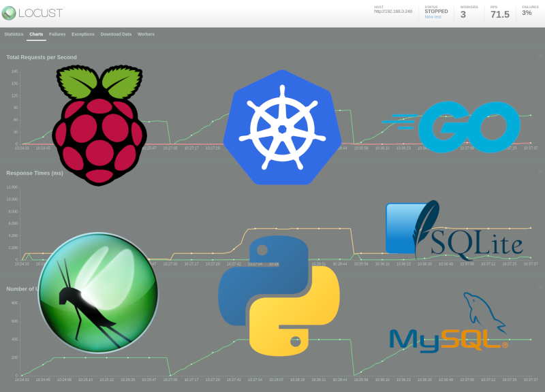The height and width of the screenshot is (392, 545).
Task: View the Exceptions tab
Action: tap(82, 34)
